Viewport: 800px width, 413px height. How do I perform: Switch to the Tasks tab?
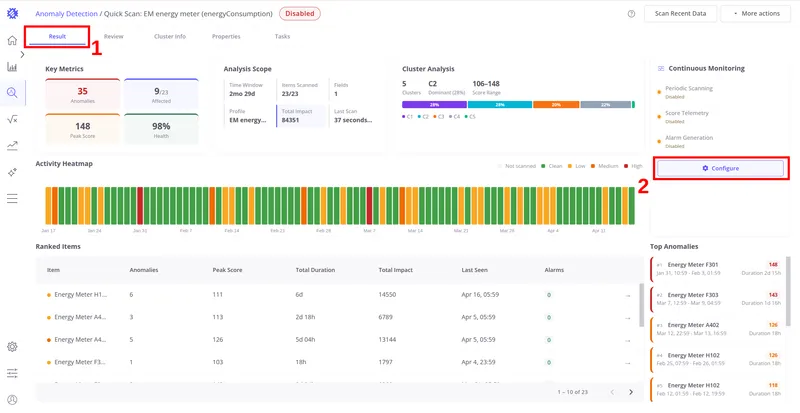(282, 37)
